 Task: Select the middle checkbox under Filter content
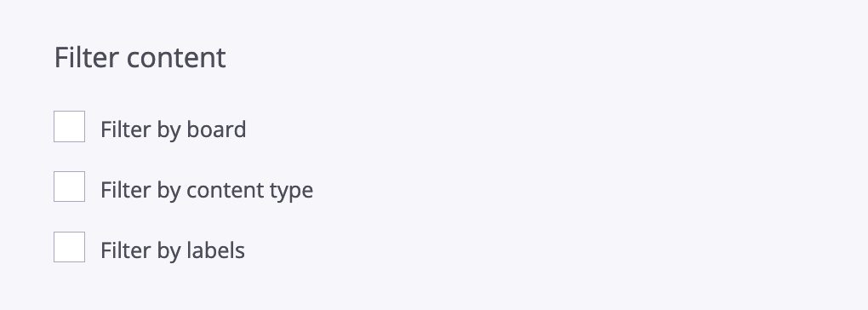tap(69, 187)
